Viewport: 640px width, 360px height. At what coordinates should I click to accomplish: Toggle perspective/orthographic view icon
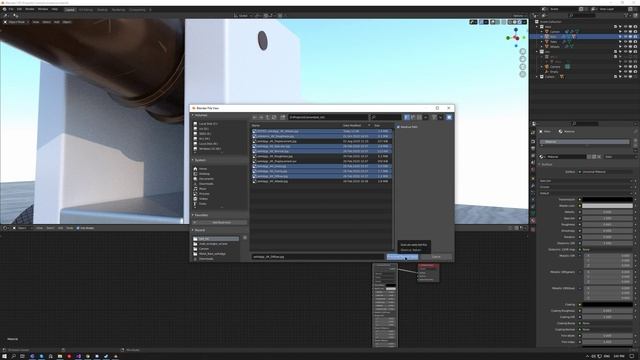(x=523, y=74)
